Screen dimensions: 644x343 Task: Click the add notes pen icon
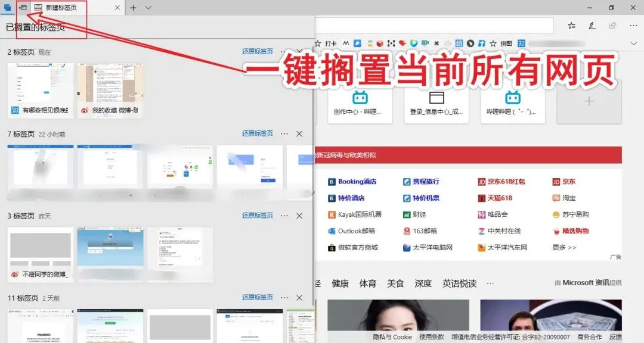(592, 26)
